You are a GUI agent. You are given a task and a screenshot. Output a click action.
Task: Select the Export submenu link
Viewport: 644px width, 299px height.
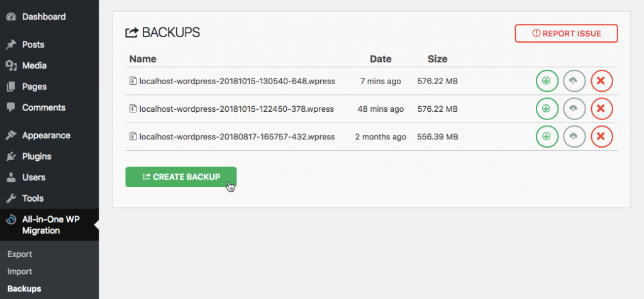pyautogui.click(x=19, y=254)
